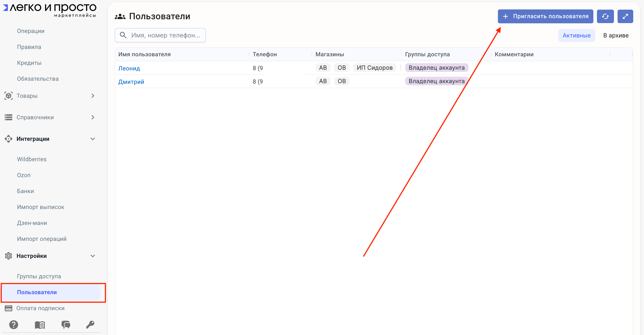
Task: Switch to the В архиве tab
Action: coord(616,35)
